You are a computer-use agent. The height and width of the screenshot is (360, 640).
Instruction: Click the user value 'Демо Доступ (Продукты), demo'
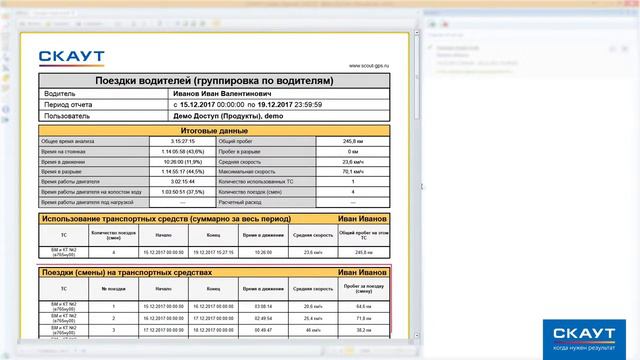228,116
